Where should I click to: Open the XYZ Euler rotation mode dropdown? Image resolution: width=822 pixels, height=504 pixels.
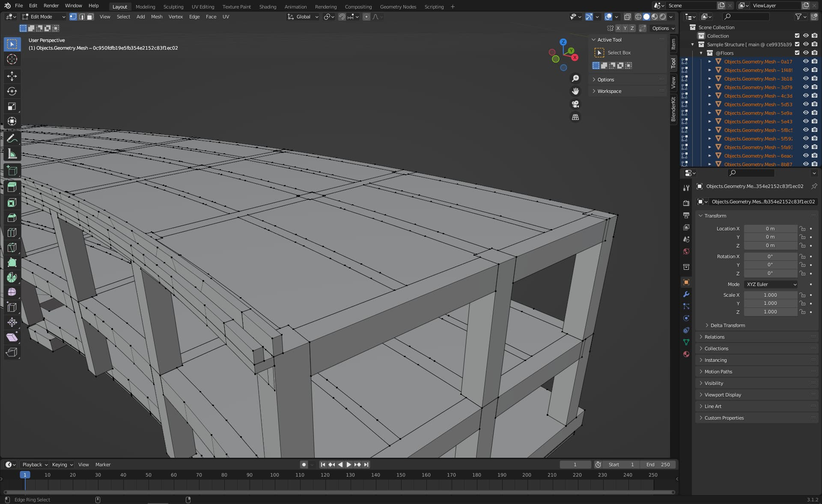point(771,284)
